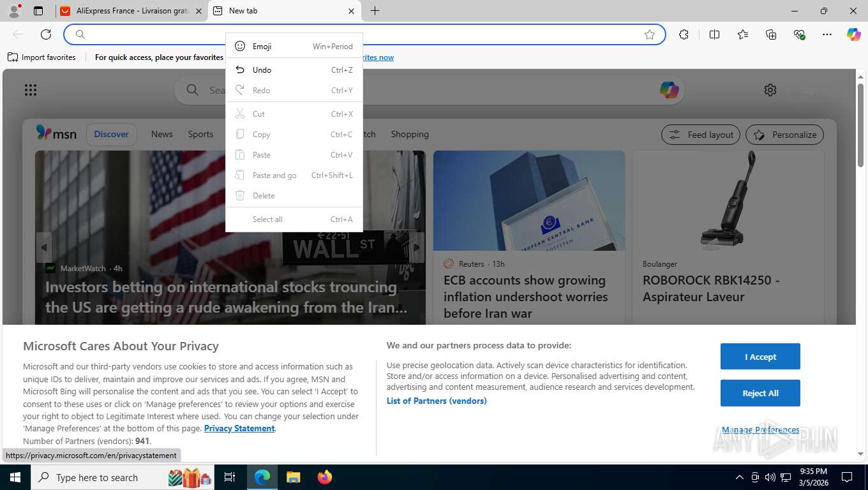Open ROBOROCK RBK14250 product card
Image resolution: width=868 pixels, height=490 pixels.
(x=711, y=288)
